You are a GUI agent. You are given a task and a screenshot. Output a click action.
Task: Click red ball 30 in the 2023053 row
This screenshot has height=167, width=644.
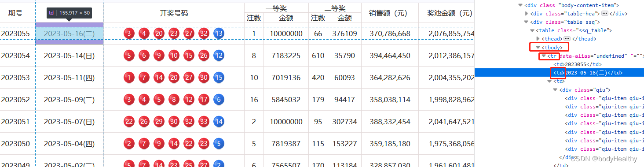[204, 78]
